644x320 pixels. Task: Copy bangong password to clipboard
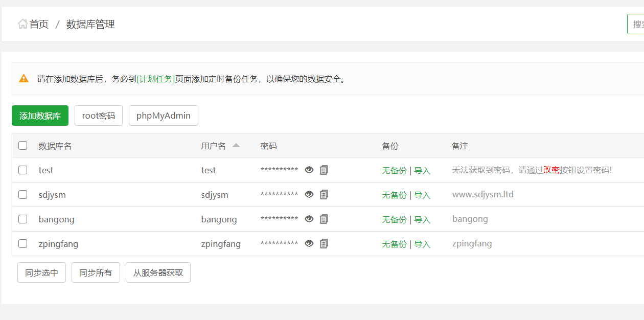324,219
